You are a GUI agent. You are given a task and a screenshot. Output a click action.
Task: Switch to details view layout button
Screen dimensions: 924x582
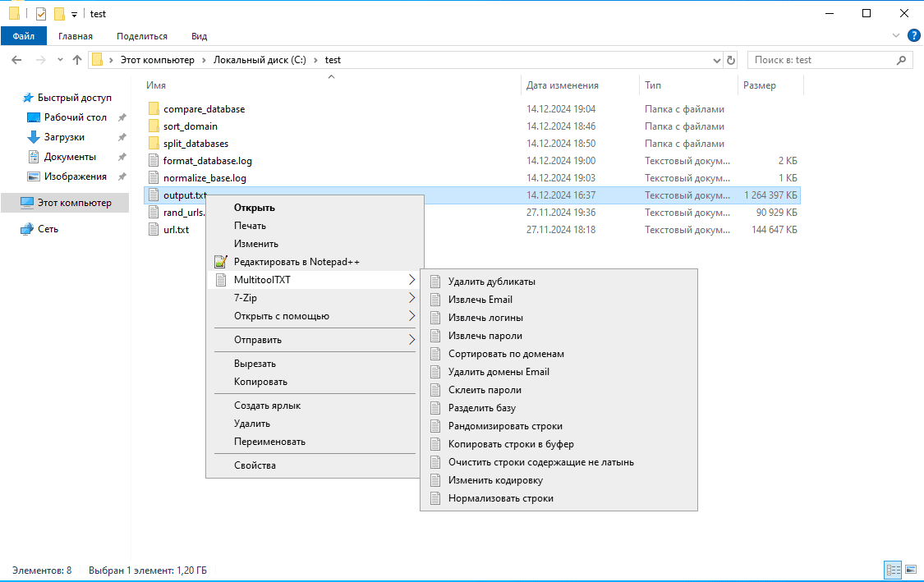tap(893, 569)
